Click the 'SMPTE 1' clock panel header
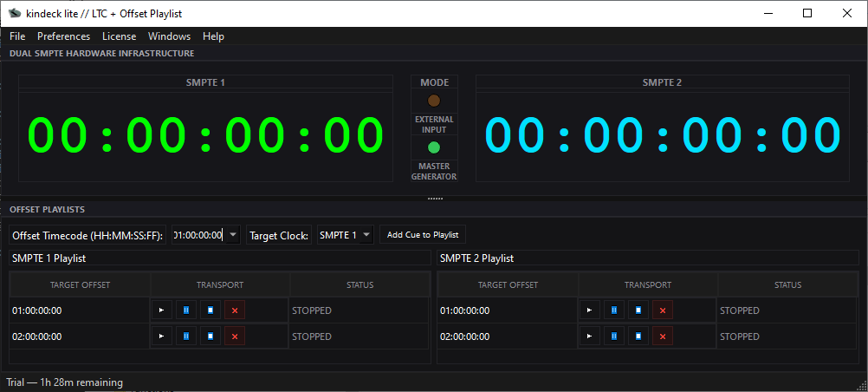 click(205, 82)
